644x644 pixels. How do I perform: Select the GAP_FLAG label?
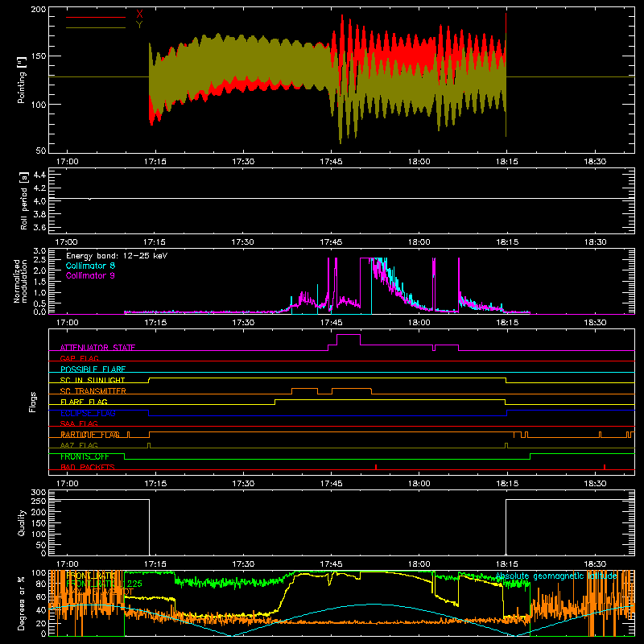tap(79, 358)
